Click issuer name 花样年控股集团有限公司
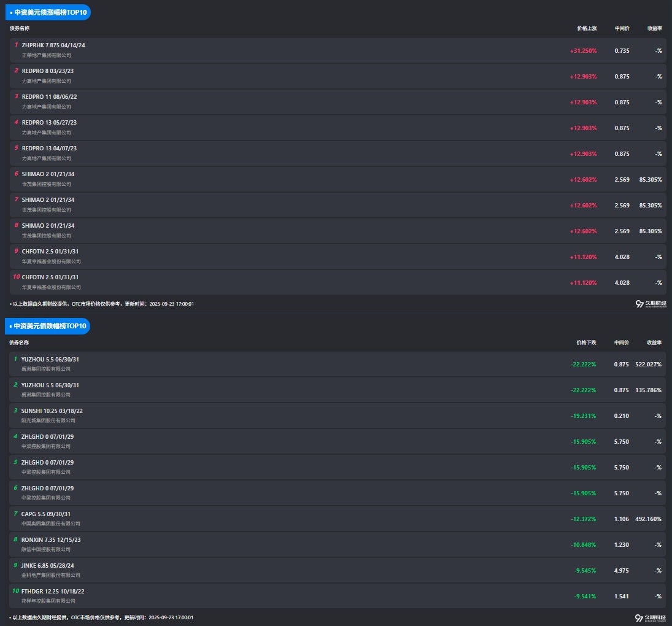672x626 pixels. (x=48, y=601)
